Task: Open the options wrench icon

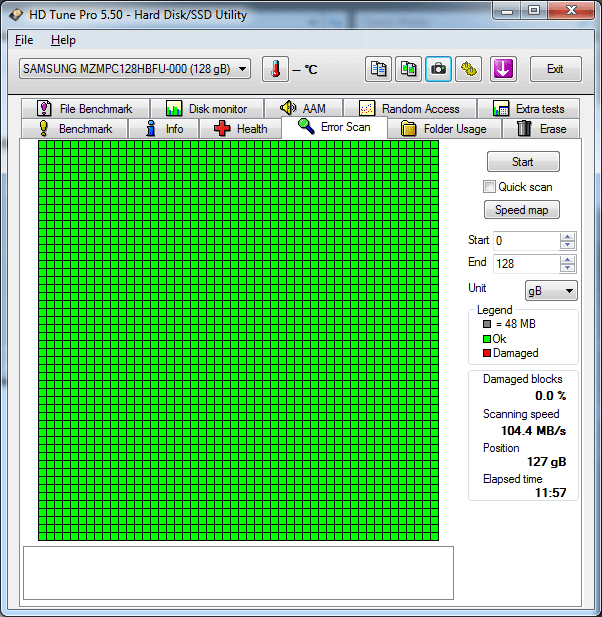Action: (469, 69)
